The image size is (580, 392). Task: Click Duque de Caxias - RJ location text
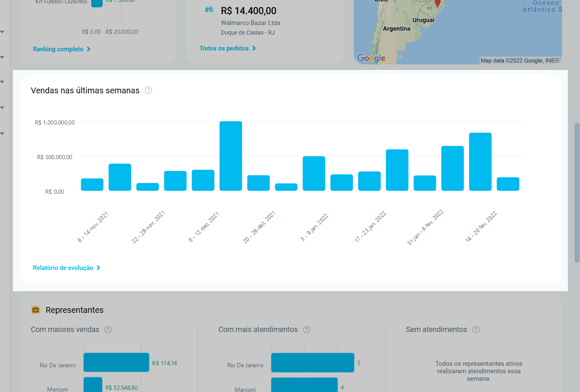tap(247, 32)
